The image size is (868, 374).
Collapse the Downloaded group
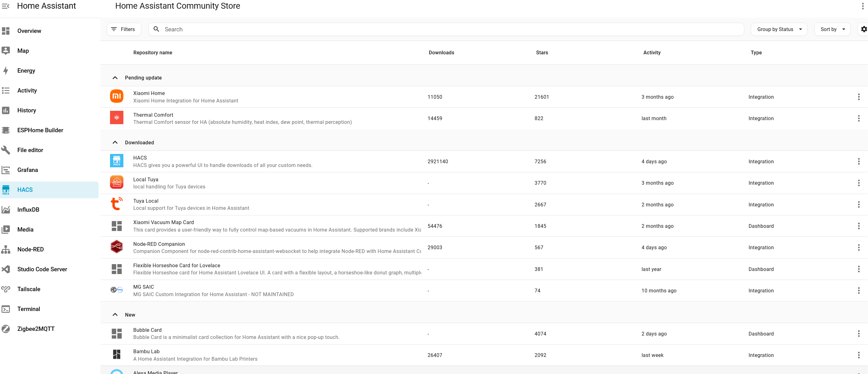pyautogui.click(x=115, y=142)
